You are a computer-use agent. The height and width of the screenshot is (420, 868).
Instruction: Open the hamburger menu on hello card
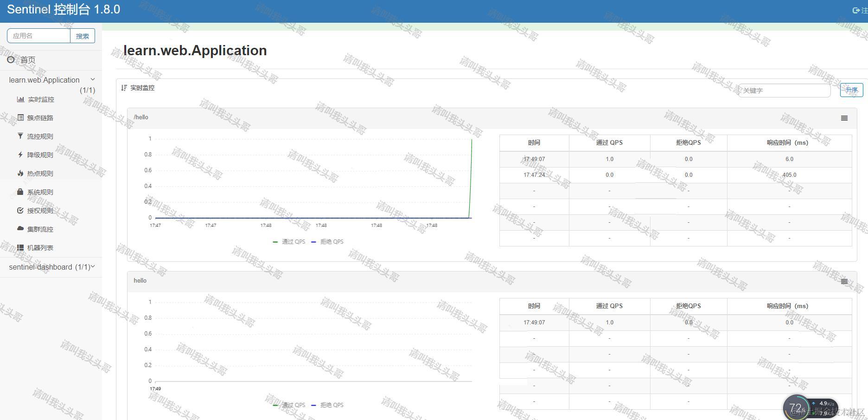click(x=844, y=281)
